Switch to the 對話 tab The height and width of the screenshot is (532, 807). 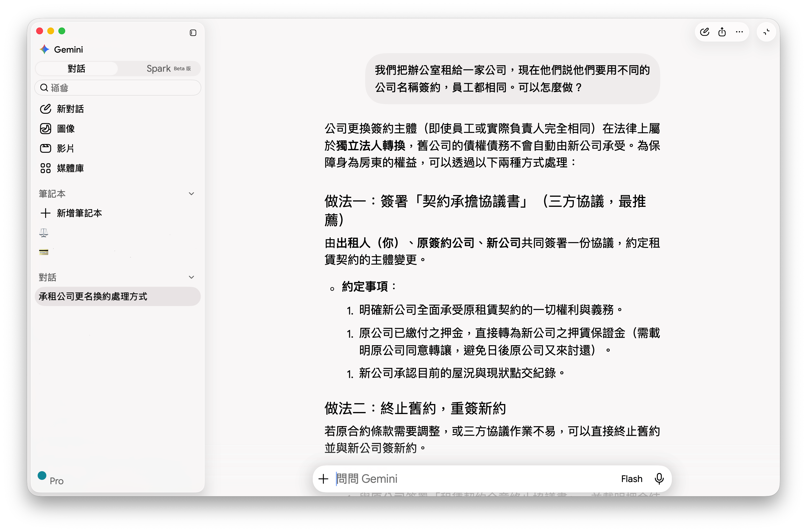tap(77, 69)
